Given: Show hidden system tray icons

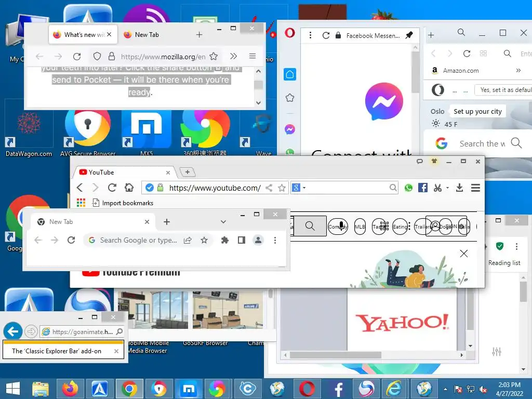Looking at the screenshot, I should click(445, 389).
